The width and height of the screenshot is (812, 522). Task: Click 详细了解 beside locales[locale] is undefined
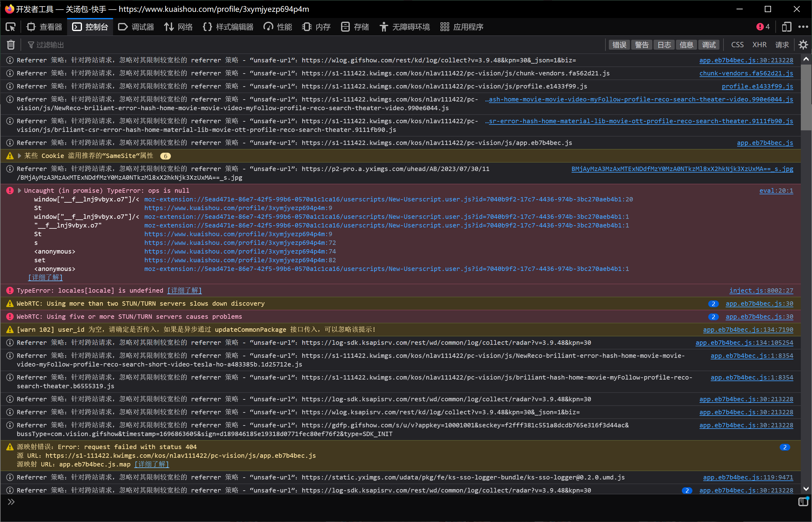click(185, 290)
